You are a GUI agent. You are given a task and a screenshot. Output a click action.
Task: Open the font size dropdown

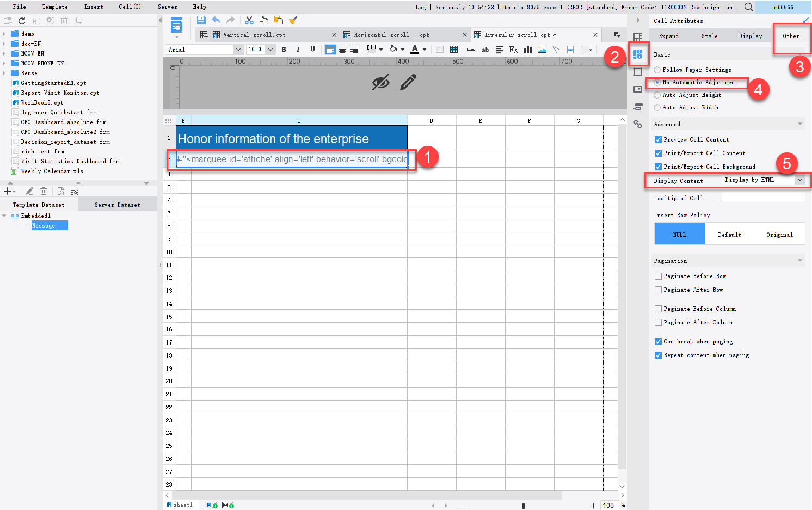(x=270, y=50)
